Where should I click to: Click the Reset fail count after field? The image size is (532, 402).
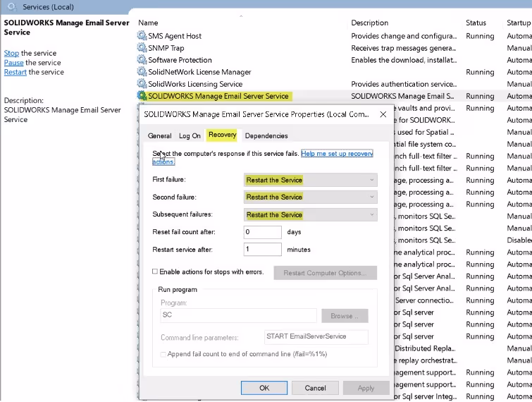(263, 232)
